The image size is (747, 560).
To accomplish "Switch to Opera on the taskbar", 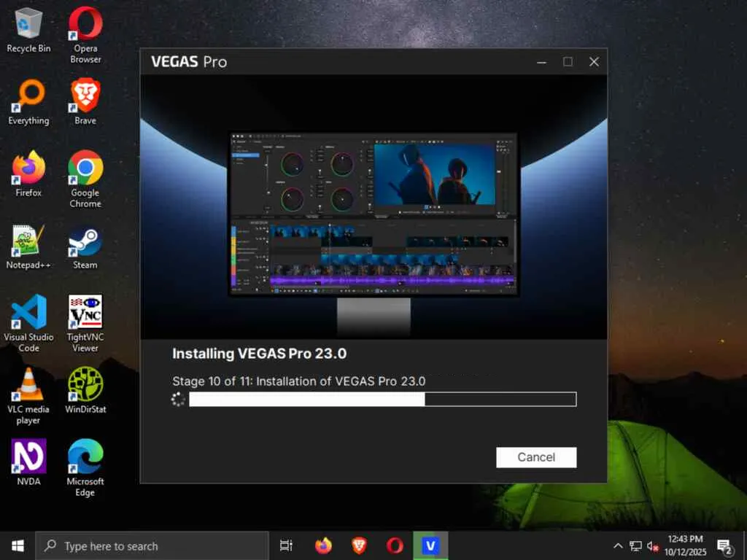I will point(395,545).
